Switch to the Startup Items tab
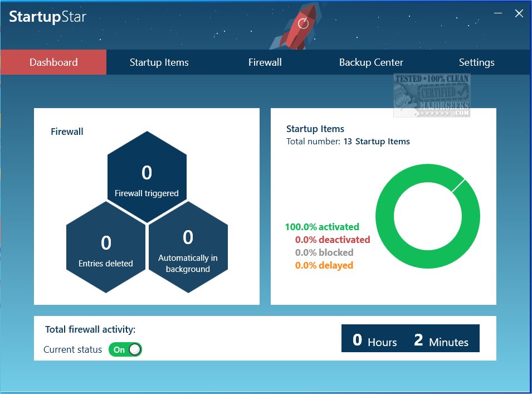The height and width of the screenshot is (394, 532). (159, 62)
